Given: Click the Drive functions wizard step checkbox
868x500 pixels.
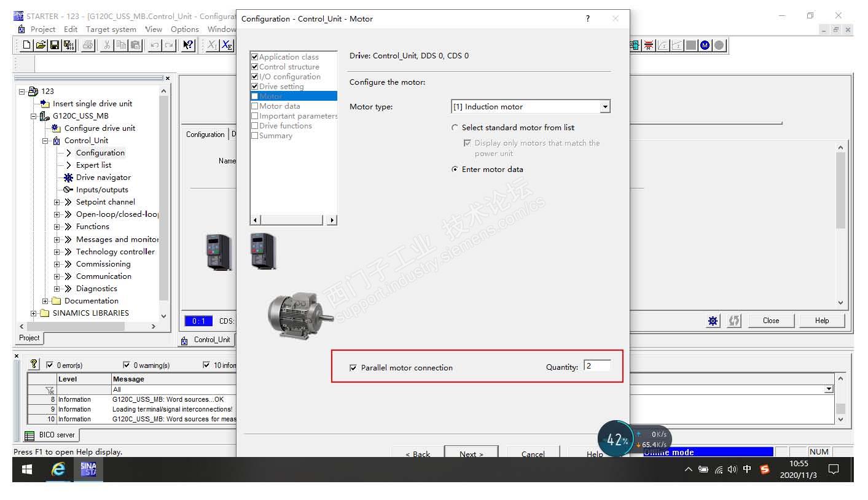Looking at the screenshot, I should tap(255, 126).
